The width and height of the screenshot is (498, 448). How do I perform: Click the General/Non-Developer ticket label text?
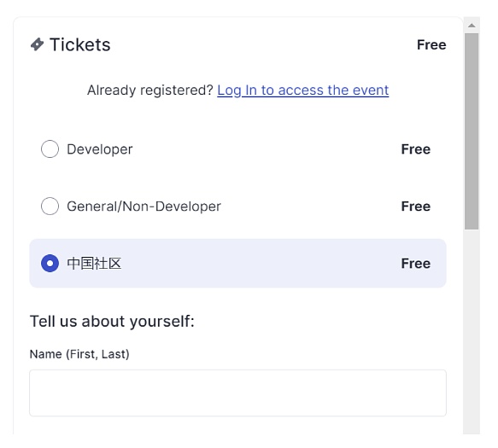(x=144, y=207)
